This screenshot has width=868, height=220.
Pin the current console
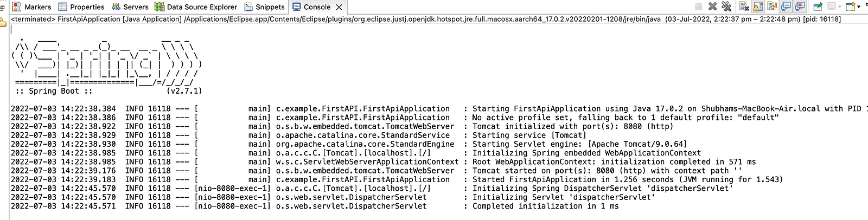818,7
